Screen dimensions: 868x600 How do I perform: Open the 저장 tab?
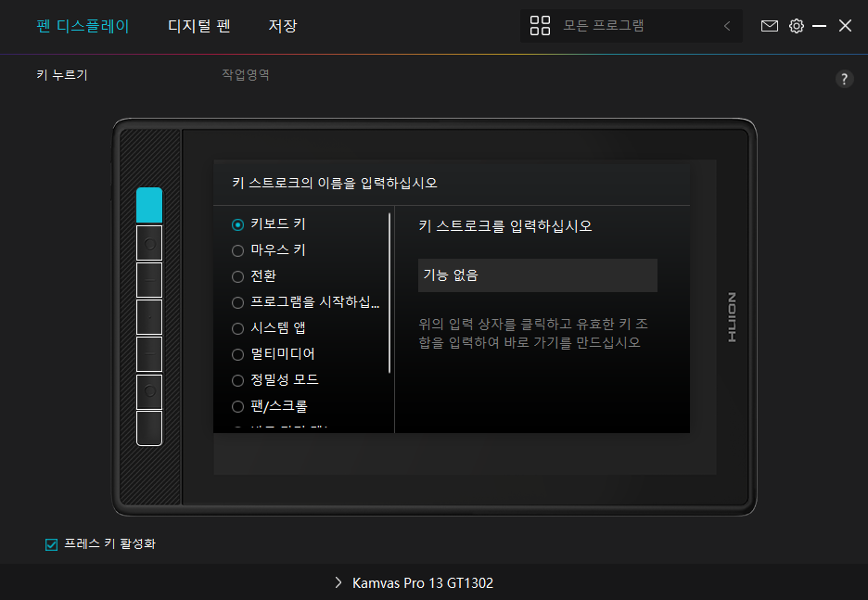[x=283, y=26]
